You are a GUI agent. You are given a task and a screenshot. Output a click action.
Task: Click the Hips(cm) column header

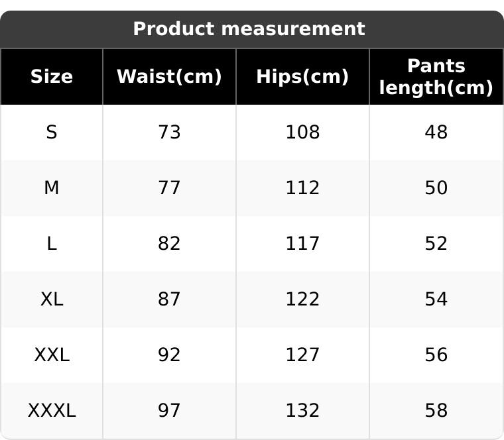pyautogui.click(x=302, y=77)
